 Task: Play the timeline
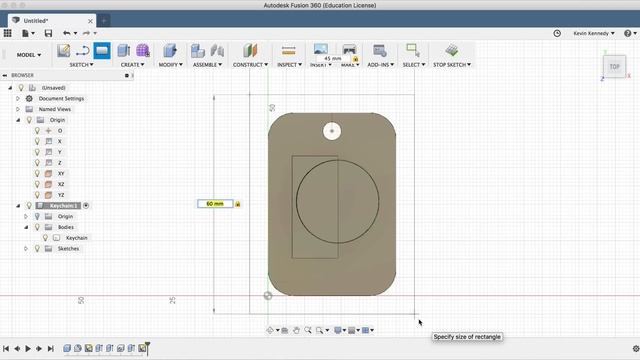coord(28,349)
